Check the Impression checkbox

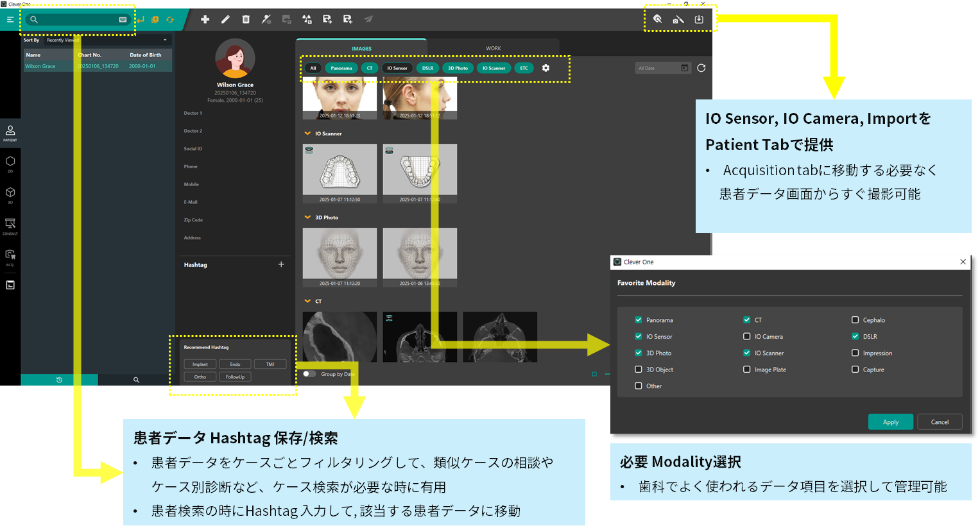pyautogui.click(x=855, y=353)
